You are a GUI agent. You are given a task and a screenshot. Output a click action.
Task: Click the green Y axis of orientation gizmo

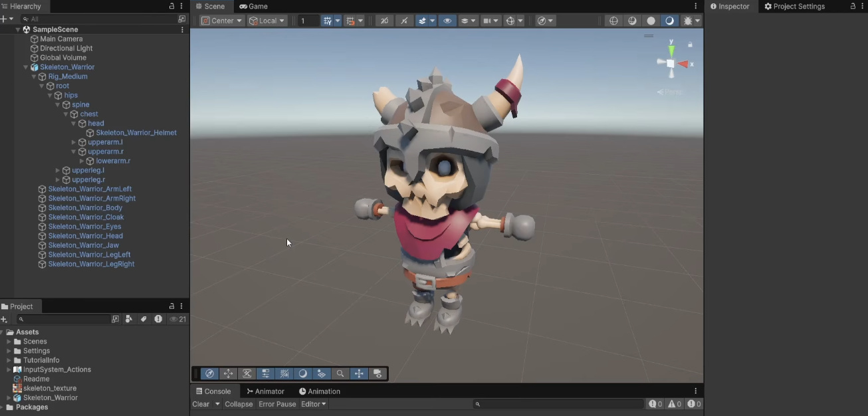(671, 49)
